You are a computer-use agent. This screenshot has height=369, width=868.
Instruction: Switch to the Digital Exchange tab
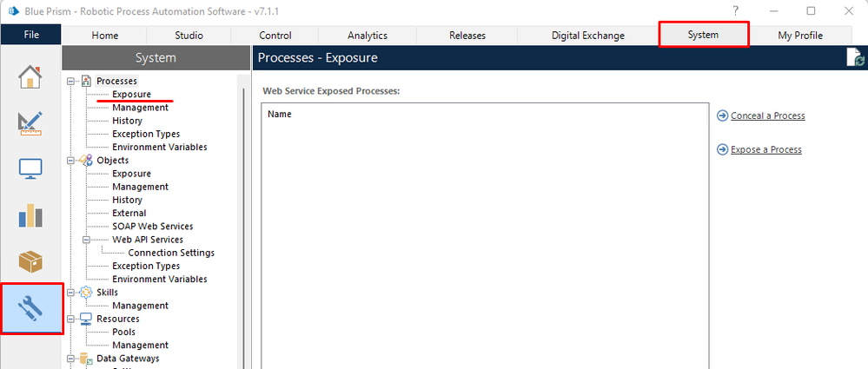tap(588, 36)
